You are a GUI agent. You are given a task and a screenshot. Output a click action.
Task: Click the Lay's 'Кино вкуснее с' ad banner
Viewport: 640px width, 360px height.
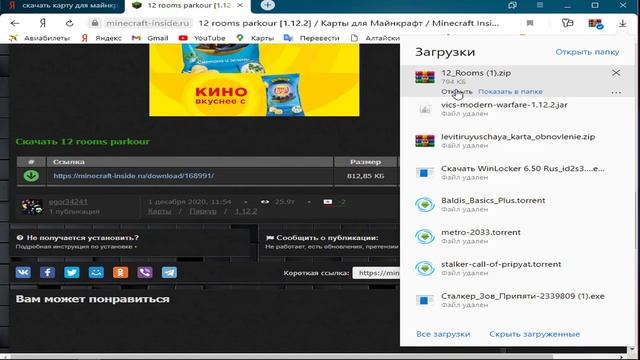pyautogui.click(x=254, y=80)
